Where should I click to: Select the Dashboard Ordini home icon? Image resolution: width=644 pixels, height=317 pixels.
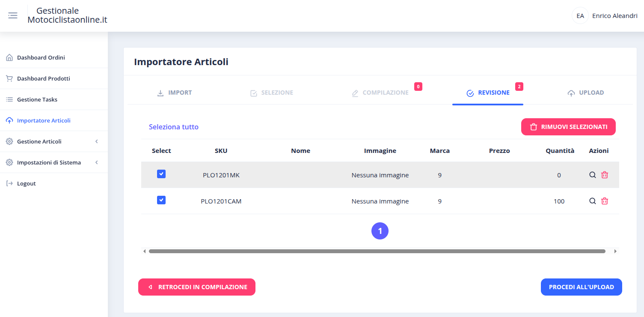click(9, 57)
